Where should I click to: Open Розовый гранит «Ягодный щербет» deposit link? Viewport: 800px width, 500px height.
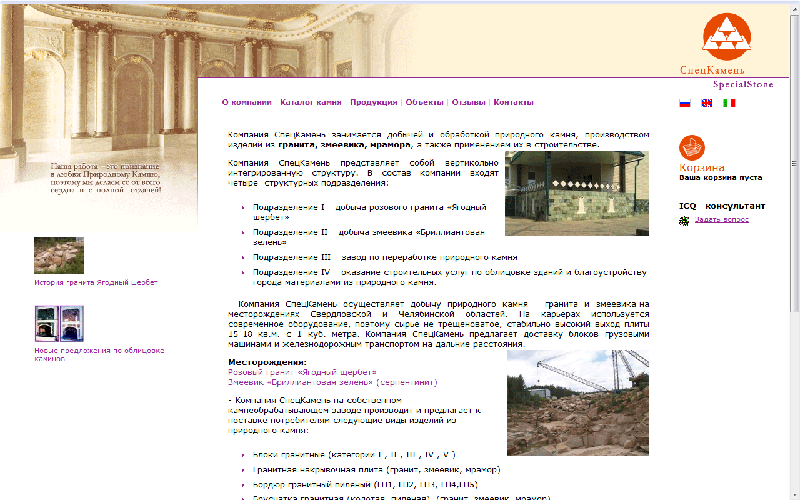(302, 372)
